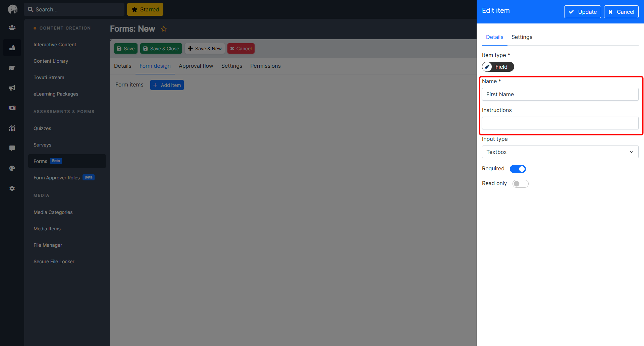Open Content Library
The width and height of the screenshot is (644, 346).
pyautogui.click(x=51, y=61)
